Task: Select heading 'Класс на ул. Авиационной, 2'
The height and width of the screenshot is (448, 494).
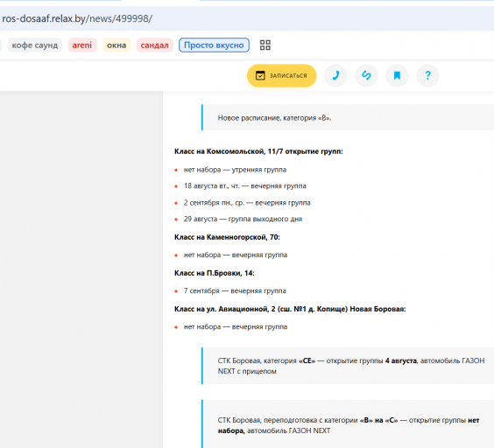Action: tap(290, 309)
